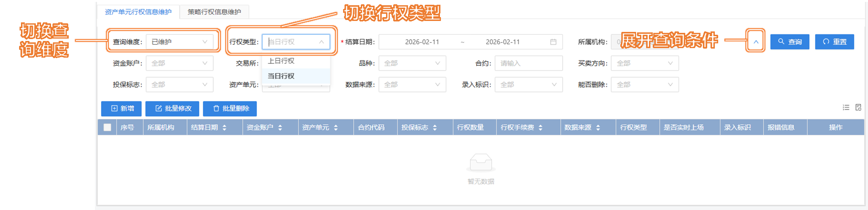The height and width of the screenshot is (210, 868).
Task: Sort by 资金账户 column arrows
Action: (280, 128)
